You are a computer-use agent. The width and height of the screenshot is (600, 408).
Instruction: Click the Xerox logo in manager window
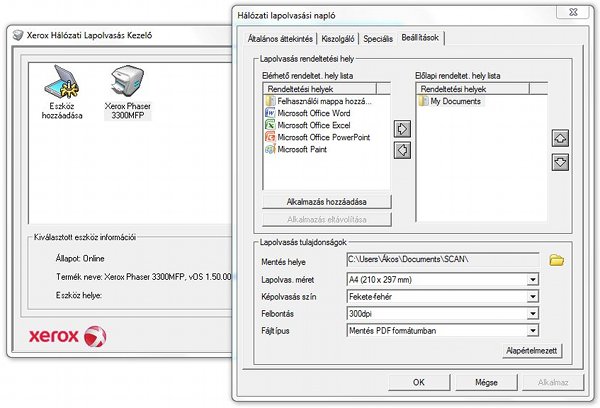click(x=67, y=336)
